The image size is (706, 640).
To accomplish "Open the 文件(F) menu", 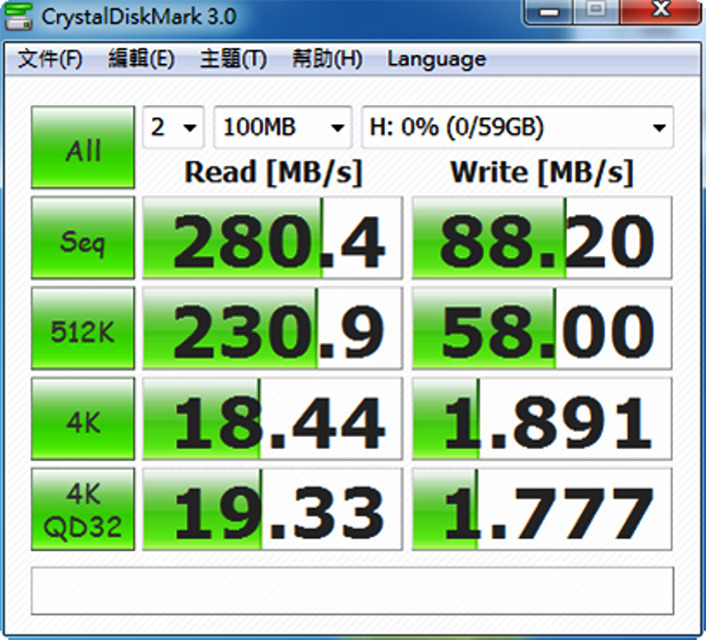I will click(50, 59).
